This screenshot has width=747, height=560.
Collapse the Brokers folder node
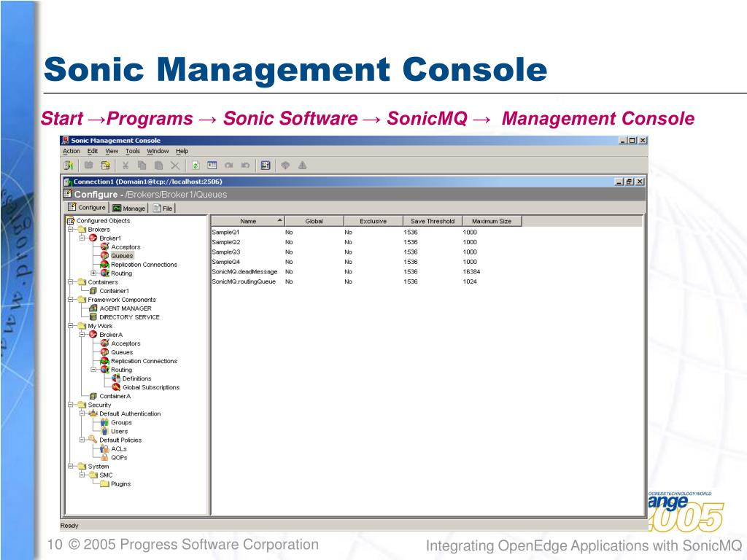click(71, 229)
